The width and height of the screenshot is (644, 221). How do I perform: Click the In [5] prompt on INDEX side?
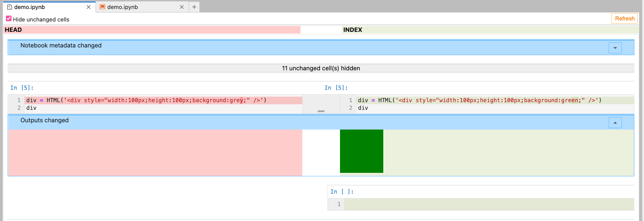[336, 88]
